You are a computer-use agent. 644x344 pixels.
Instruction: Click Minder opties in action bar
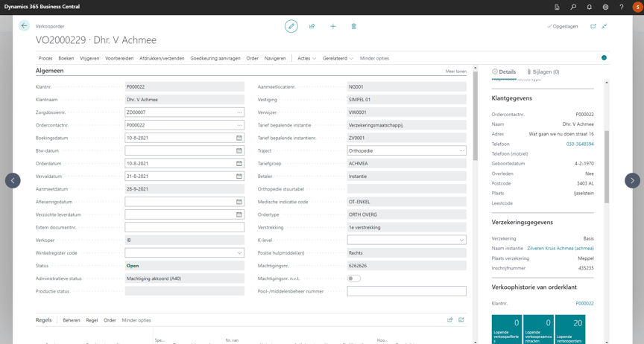pos(374,58)
